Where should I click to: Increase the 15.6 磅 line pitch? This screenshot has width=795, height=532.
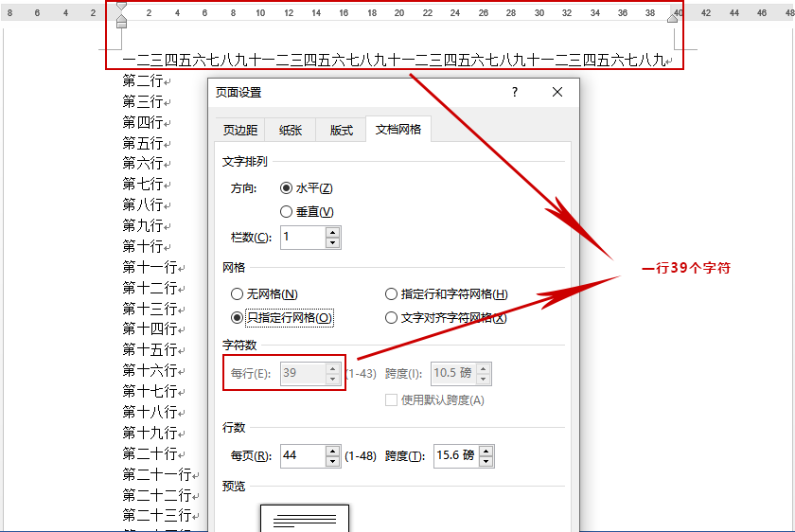coord(486,451)
